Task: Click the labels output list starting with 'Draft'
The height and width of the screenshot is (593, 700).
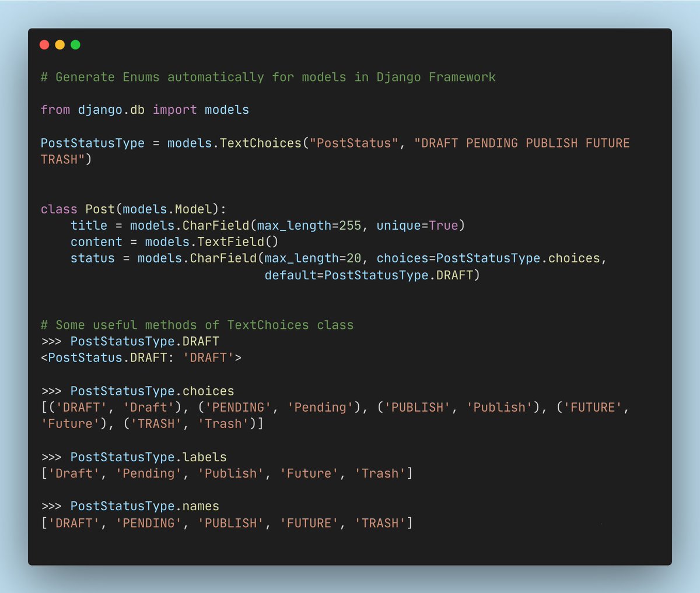Action: tap(227, 473)
